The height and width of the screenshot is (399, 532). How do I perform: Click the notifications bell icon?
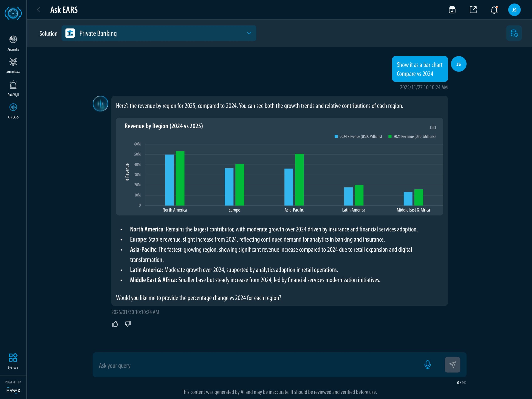click(494, 10)
